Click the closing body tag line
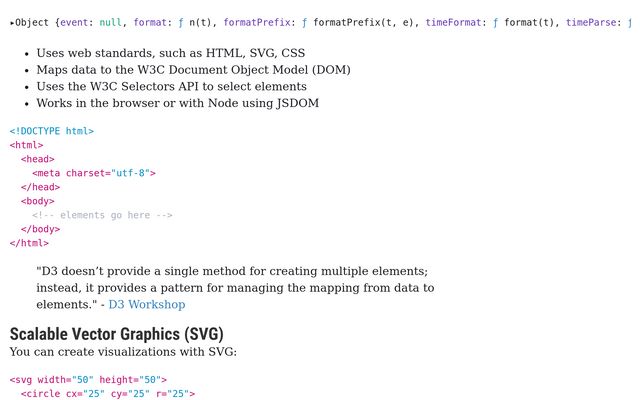The image size is (640, 400). pyautogui.click(x=40, y=229)
